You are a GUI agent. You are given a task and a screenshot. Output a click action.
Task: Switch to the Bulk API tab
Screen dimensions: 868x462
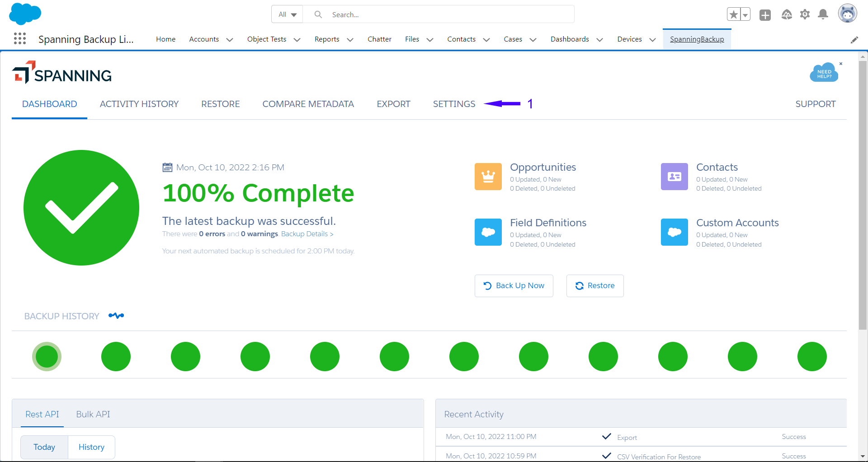coord(93,414)
